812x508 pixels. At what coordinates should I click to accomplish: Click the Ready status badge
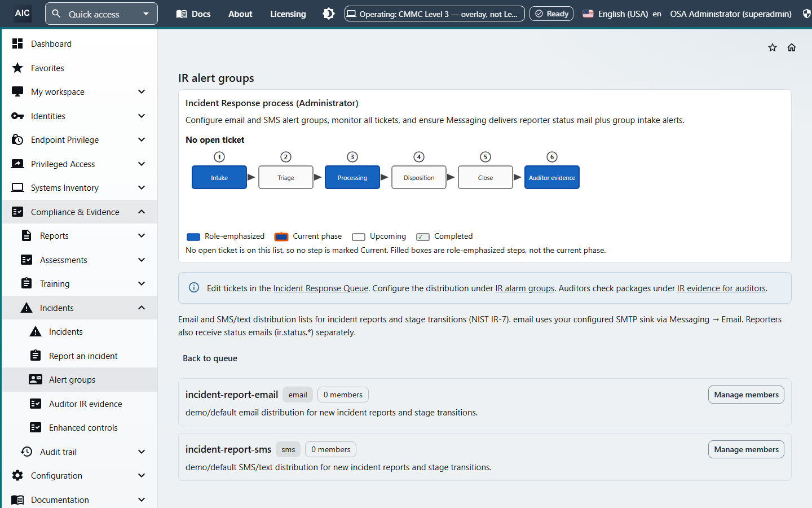point(551,14)
